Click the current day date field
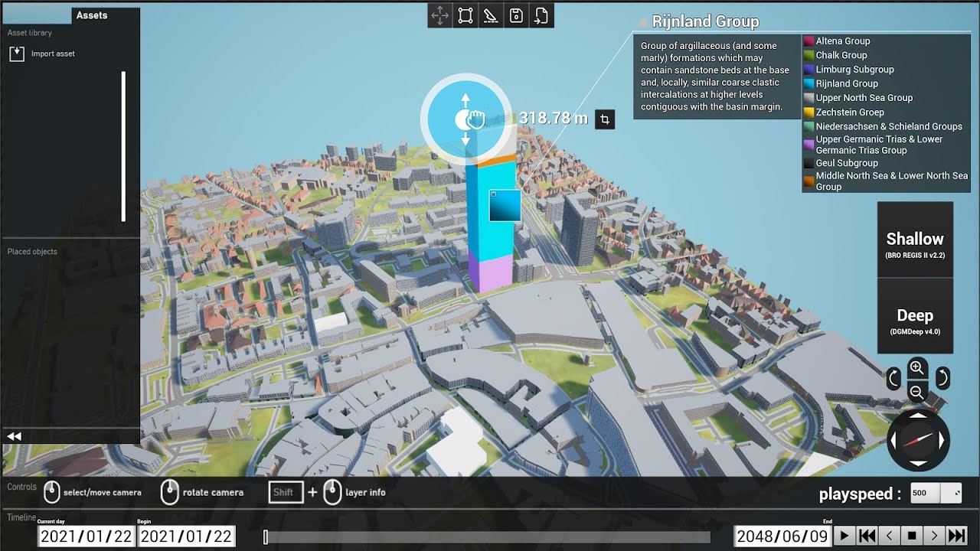 click(86, 536)
